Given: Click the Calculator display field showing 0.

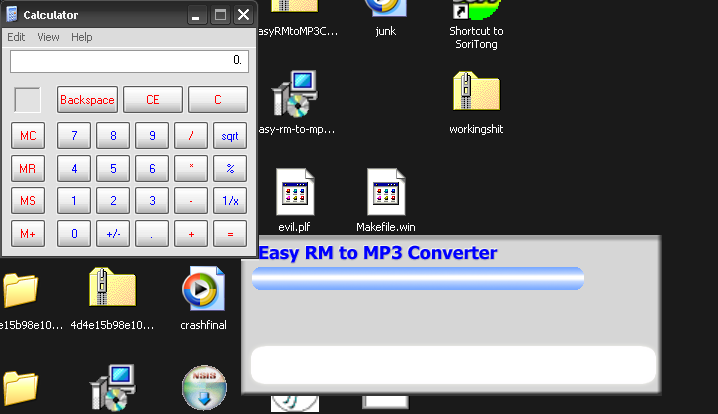Looking at the screenshot, I should click(130, 61).
